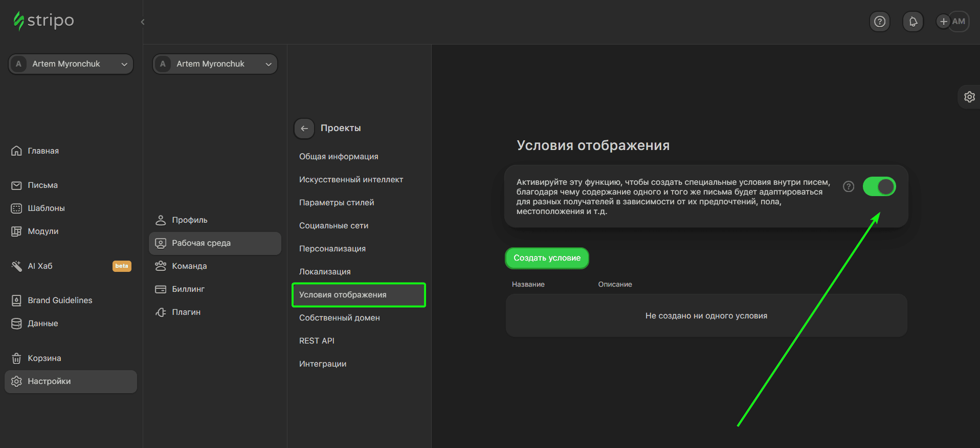This screenshot has width=980, height=448.
Task: Open Письма in the sidebar
Action: point(43,185)
